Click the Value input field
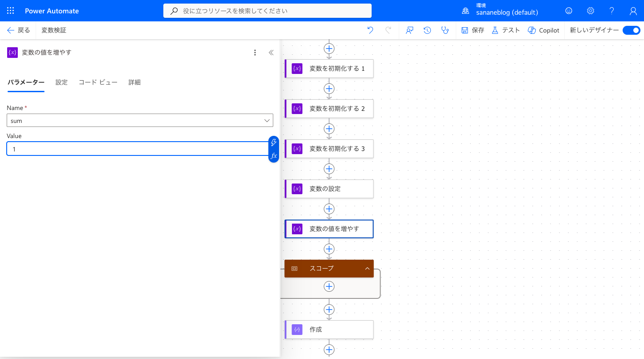Image resolution: width=644 pixels, height=359 pixels. pos(137,149)
